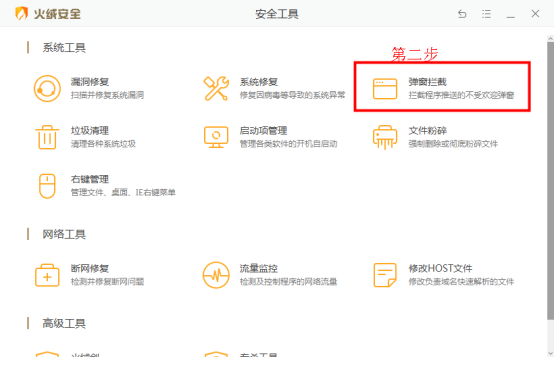The image size is (554, 365).
Task: Open the 垃圾清理 trash can icon
Action: (x=47, y=137)
